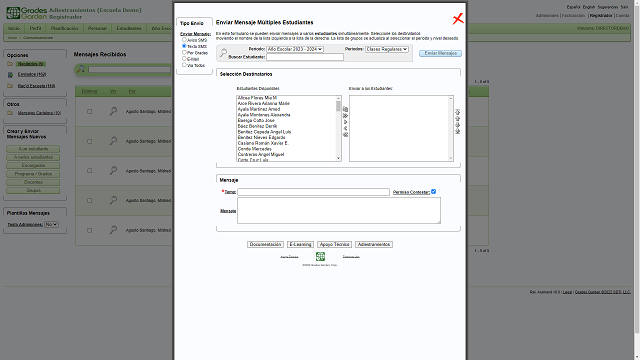
Task: Open the Año Escolar 2023 - 2024 dropdown
Action: [295, 49]
